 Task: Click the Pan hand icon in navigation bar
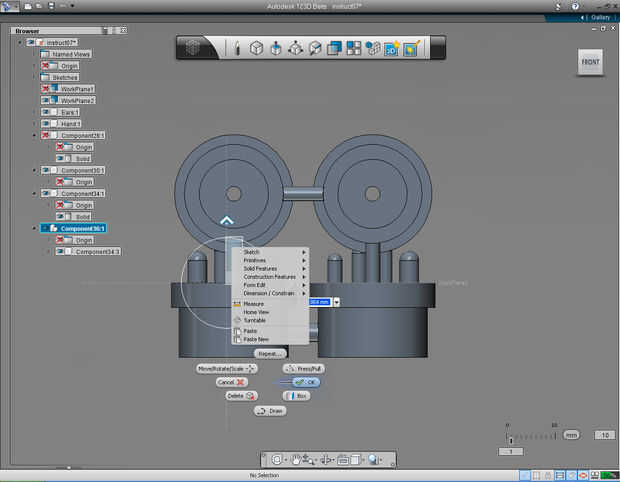click(x=297, y=459)
